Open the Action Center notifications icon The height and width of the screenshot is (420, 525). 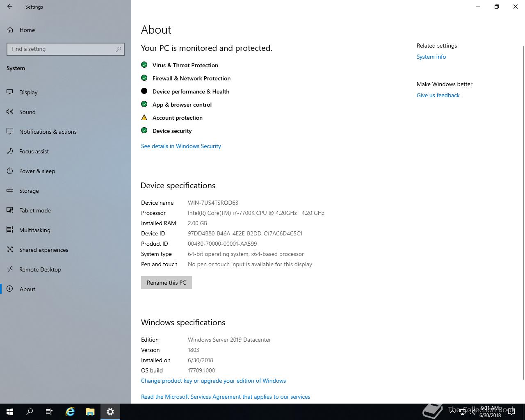coord(511,412)
